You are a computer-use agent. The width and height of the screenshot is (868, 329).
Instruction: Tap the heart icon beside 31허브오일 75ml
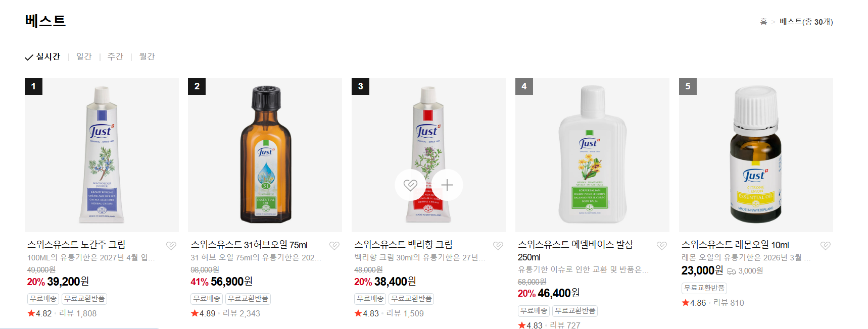click(334, 246)
